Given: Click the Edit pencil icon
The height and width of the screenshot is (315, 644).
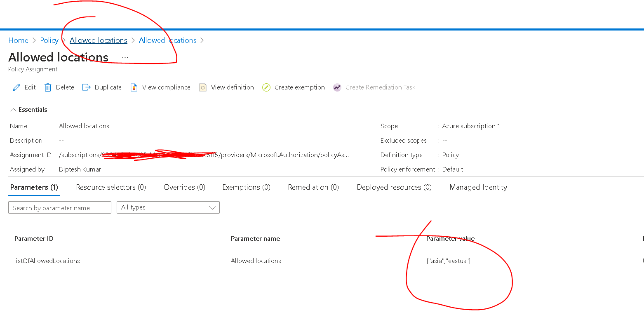Looking at the screenshot, I should (16, 87).
